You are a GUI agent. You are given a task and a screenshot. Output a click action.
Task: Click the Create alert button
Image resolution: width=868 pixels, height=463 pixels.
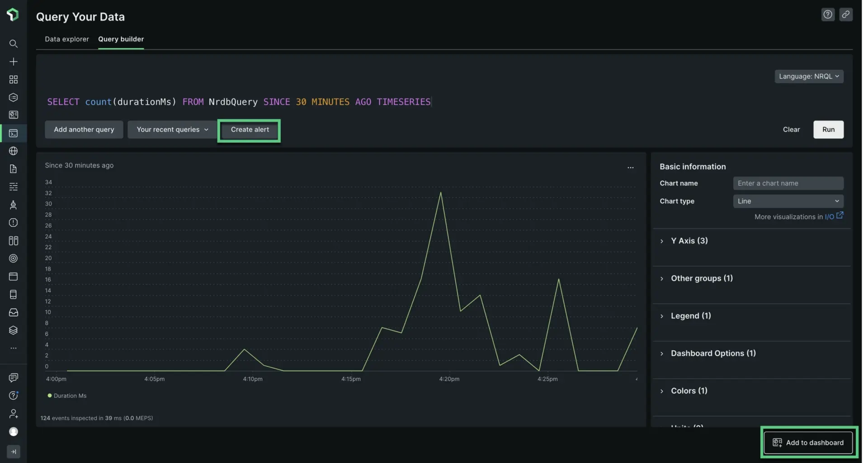point(250,130)
